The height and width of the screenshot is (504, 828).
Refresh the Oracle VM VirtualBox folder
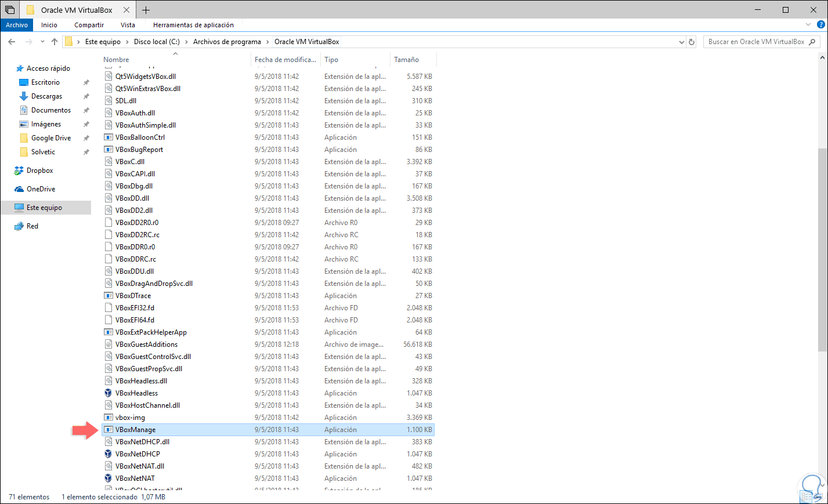click(691, 42)
